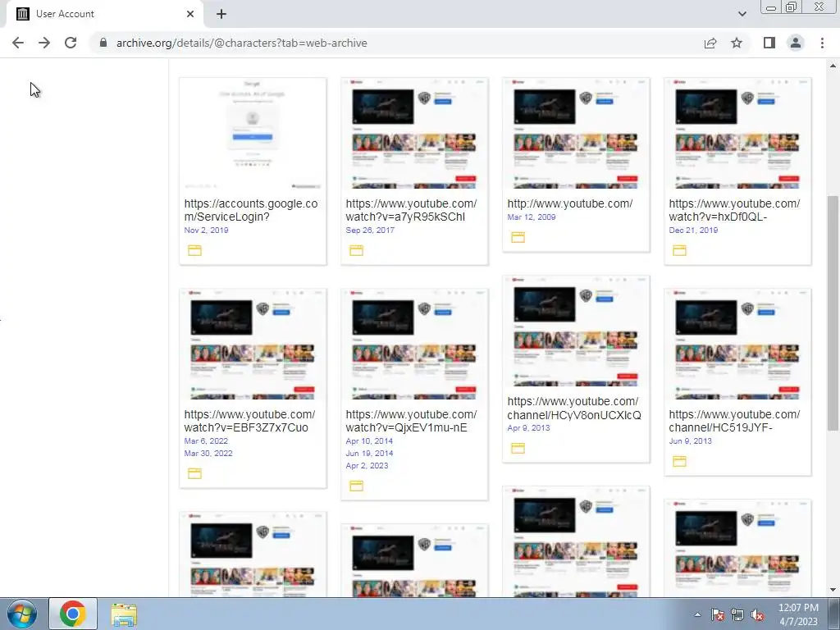Select the Sep 26, 2017 capture date

click(370, 230)
